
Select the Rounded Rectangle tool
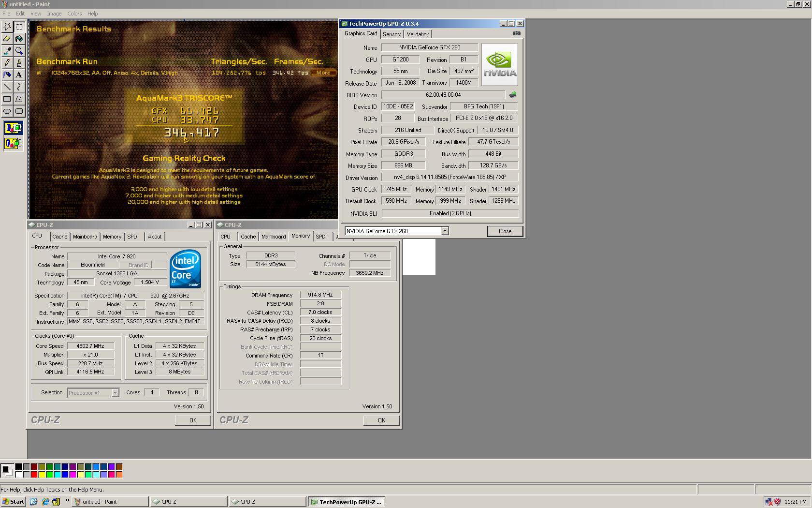point(19,111)
